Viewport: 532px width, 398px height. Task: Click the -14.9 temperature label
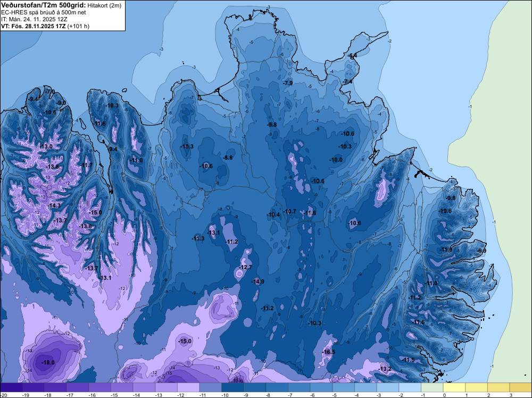coord(257,281)
